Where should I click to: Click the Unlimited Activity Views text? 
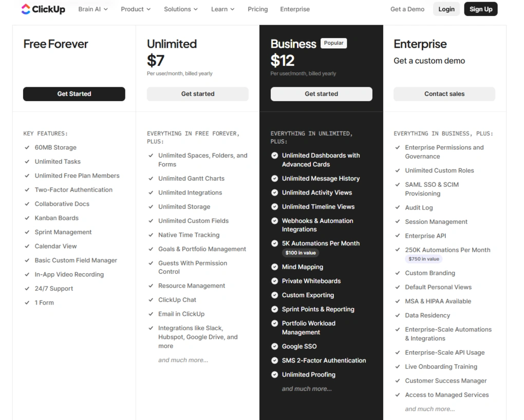(317, 193)
